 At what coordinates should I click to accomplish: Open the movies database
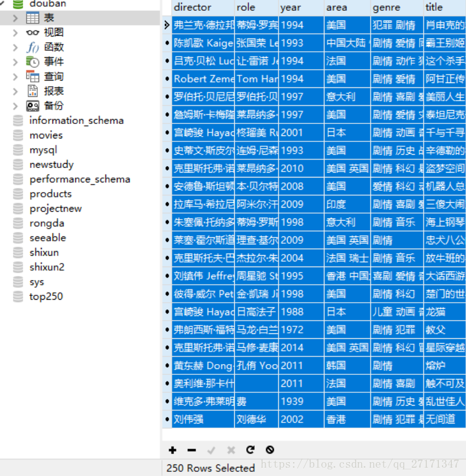coord(46,135)
